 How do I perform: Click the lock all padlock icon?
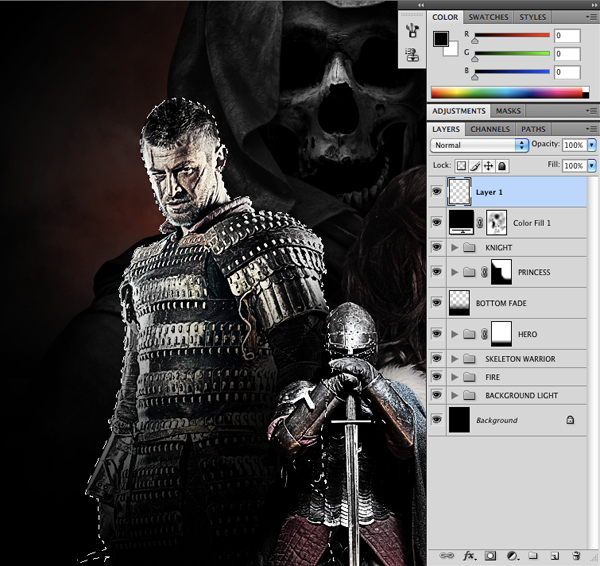[502, 166]
